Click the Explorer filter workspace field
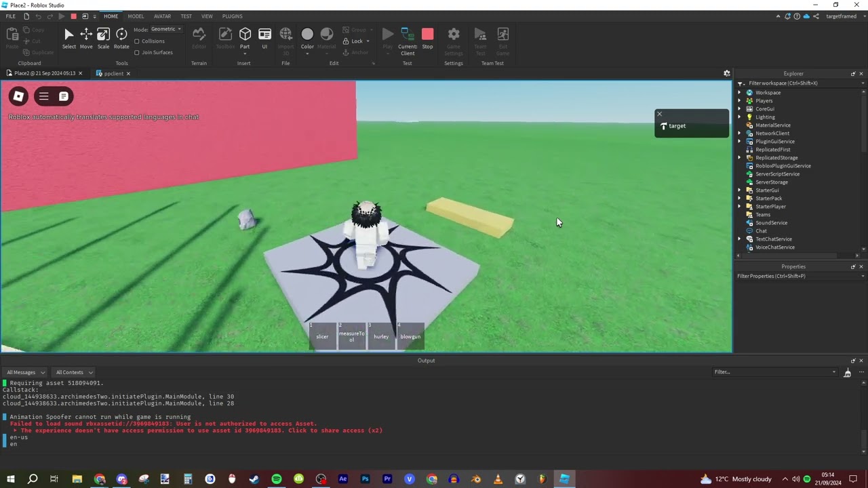This screenshot has width=868, height=488. pyautogui.click(x=800, y=83)
